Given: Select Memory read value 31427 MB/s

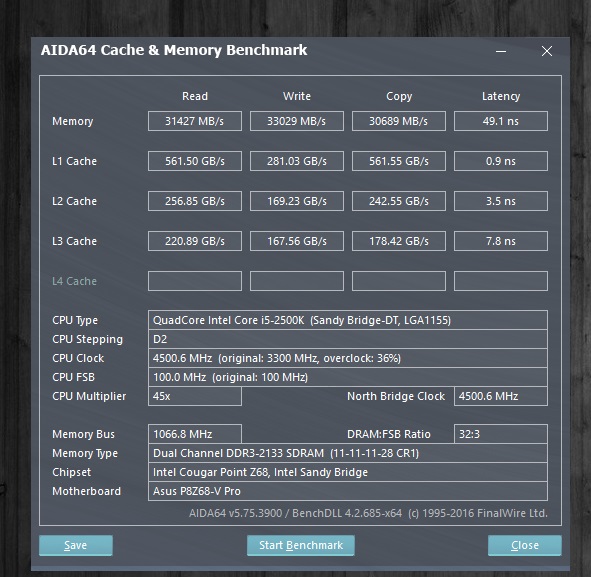Looking at the screenshot, I should click(195, 121).
